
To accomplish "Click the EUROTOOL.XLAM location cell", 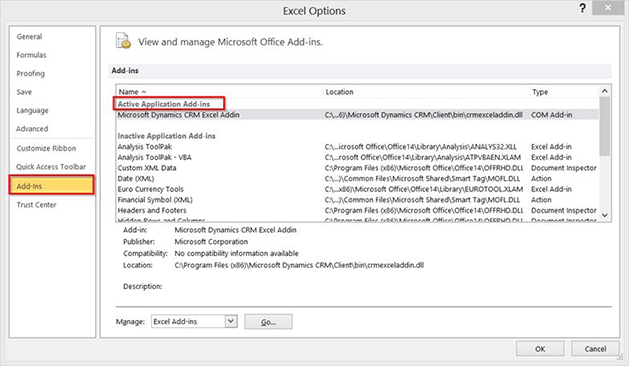I will (424, 189).
